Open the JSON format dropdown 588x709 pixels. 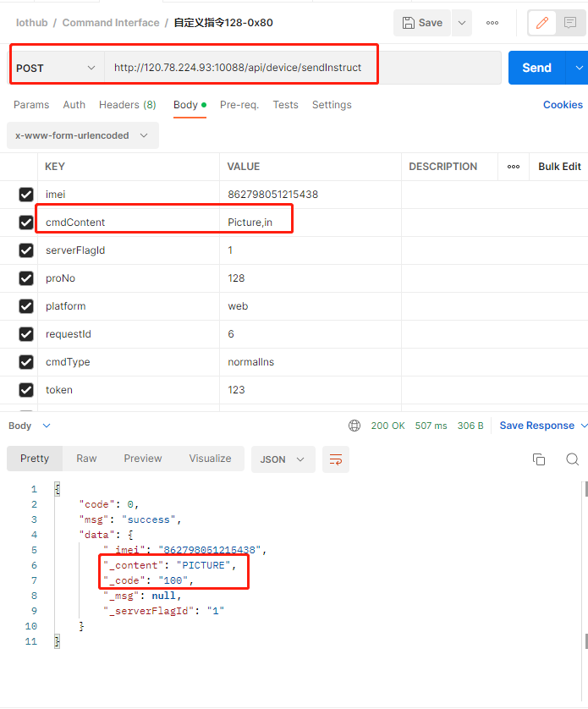coord(283,459)
